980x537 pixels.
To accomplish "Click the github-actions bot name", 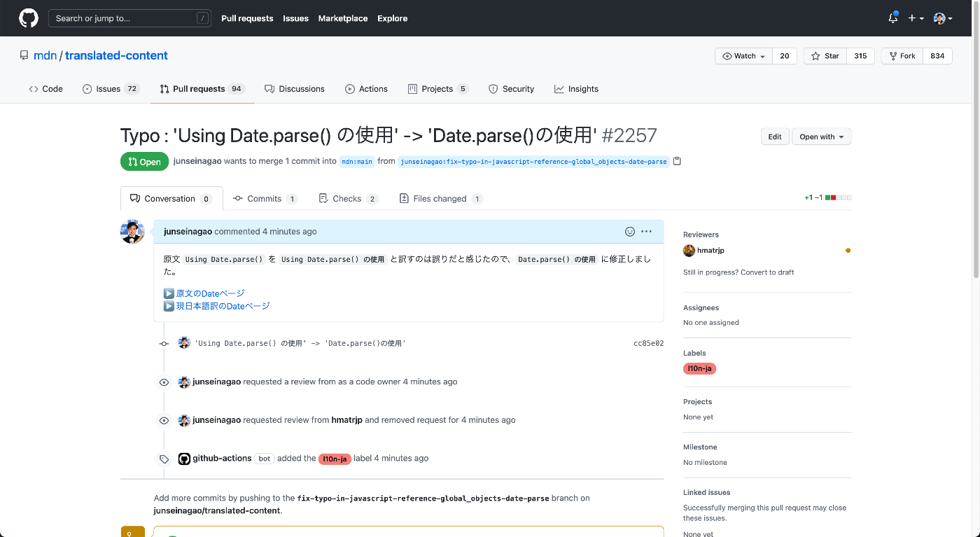I will [x=222, y=459].
